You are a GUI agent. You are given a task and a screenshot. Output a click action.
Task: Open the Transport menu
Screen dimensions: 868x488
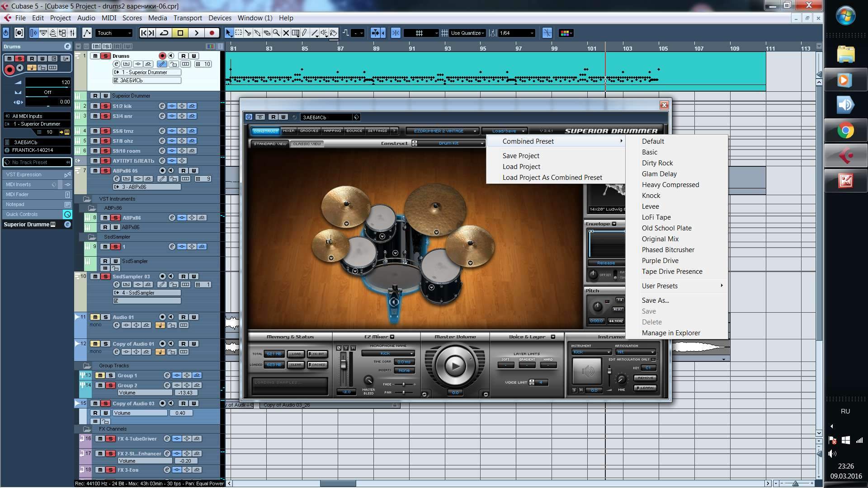point(188,18)
